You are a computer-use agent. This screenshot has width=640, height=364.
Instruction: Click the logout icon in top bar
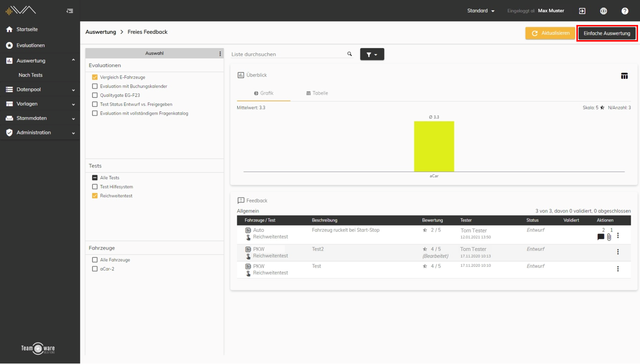coord(582,11)
